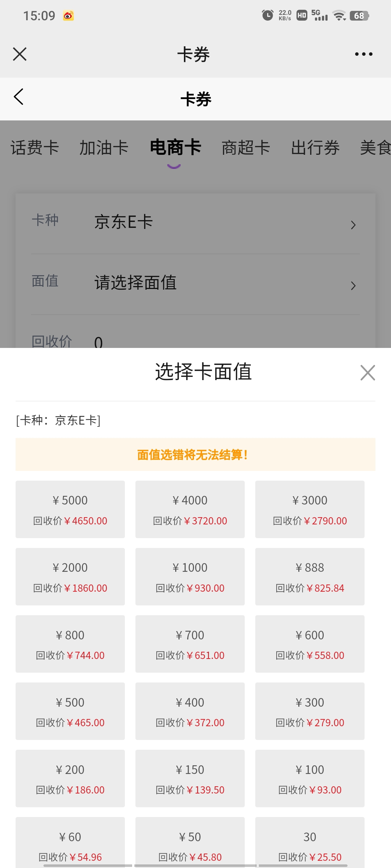Open the three-dots more menu

click(363, 54)
